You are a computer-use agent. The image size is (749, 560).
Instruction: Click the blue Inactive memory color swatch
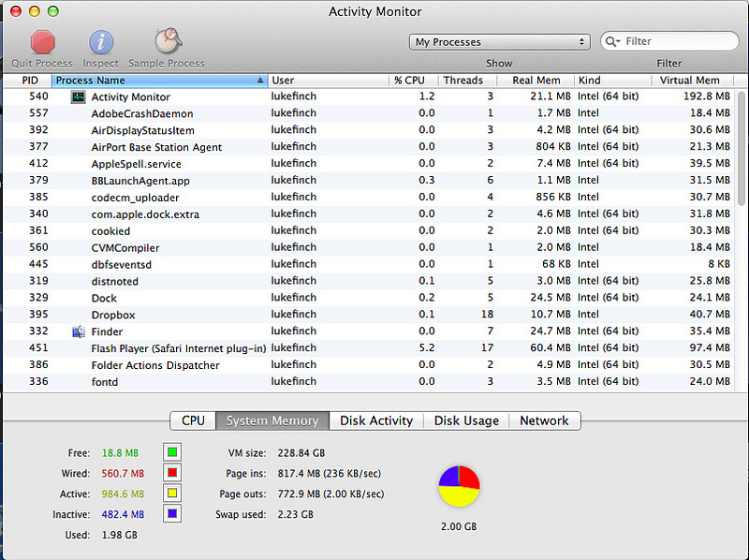pos(172,514)
